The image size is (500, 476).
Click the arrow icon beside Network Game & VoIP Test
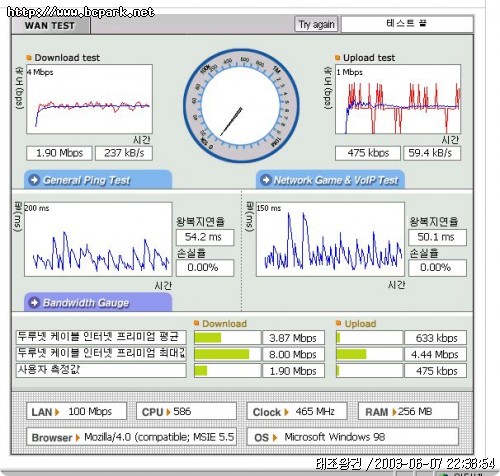click(x=266, y=180)
